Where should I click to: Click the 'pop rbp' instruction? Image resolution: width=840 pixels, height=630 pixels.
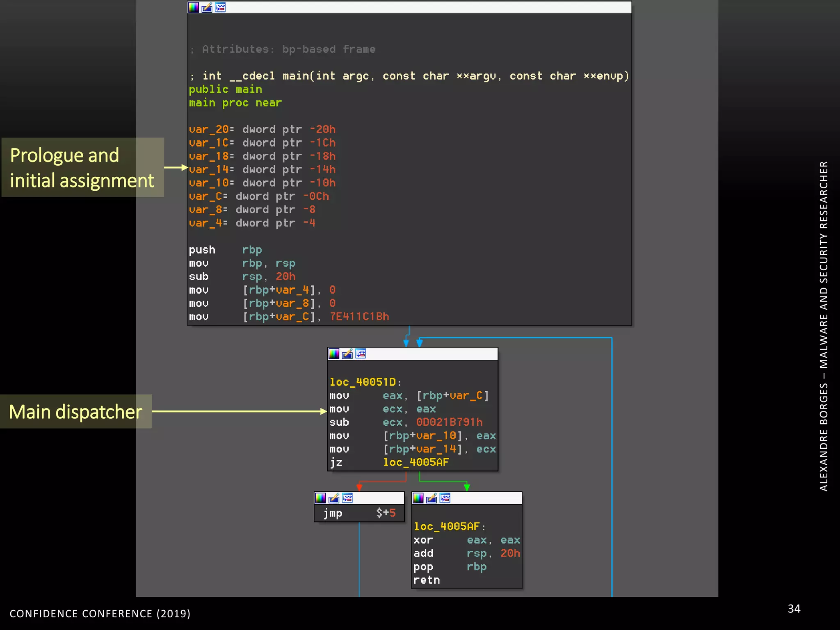(x=450, y=567)
